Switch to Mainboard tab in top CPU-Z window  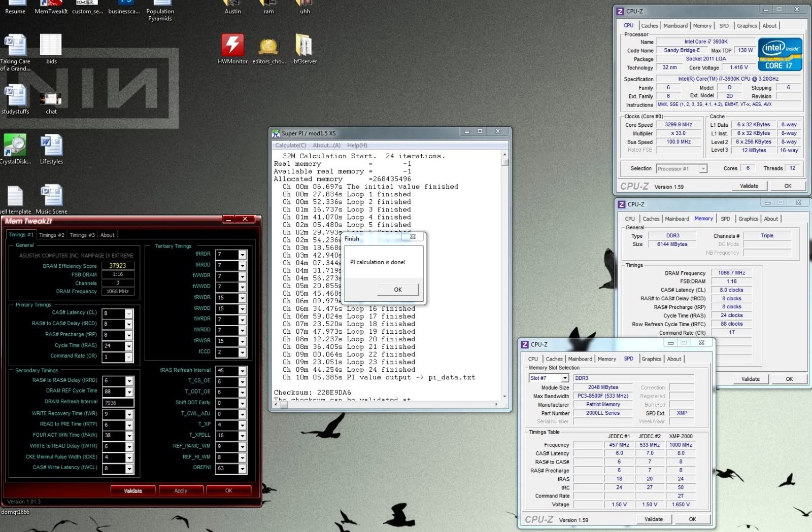click(x=675, y=26)
